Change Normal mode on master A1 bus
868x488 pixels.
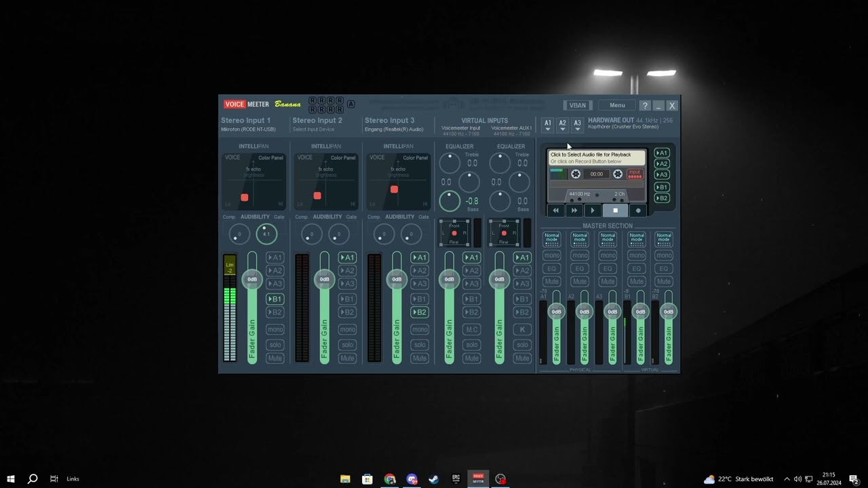click(x=552, y=240)
